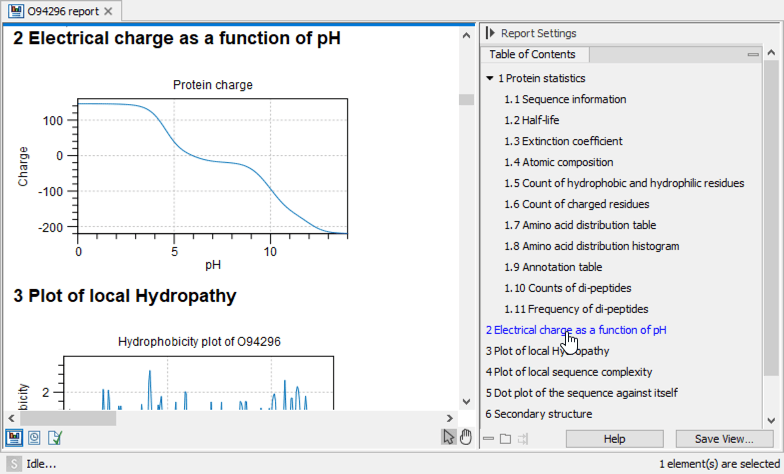The height and width of the screenshot is (474, 784).
Task: Click the collapse all groups icon
Action: click(x=489, y=439)
